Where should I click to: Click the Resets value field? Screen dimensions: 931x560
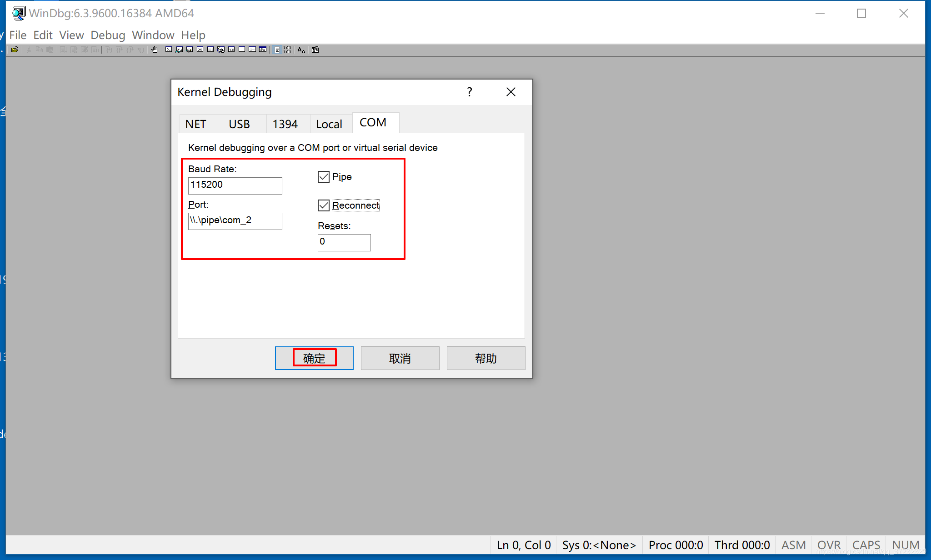(344, 242)
